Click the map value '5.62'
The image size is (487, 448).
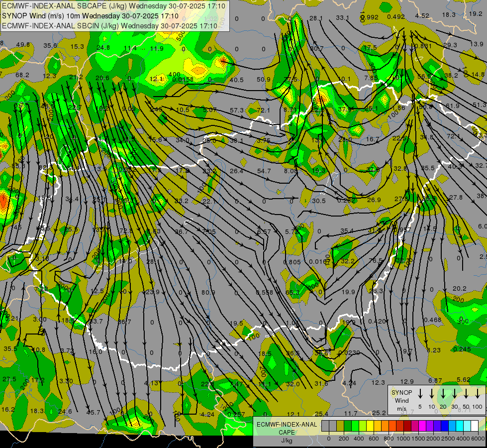point(464,379)
